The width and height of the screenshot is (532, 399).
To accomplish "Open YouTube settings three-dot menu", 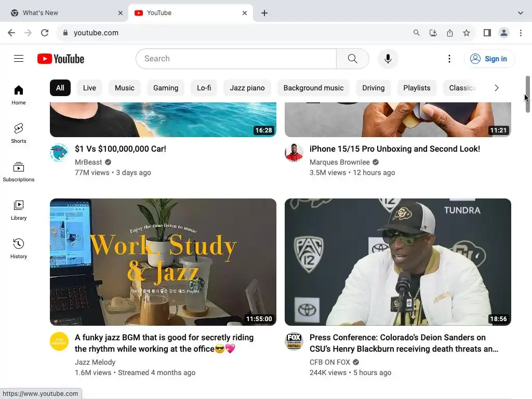I will pos(449,59).
